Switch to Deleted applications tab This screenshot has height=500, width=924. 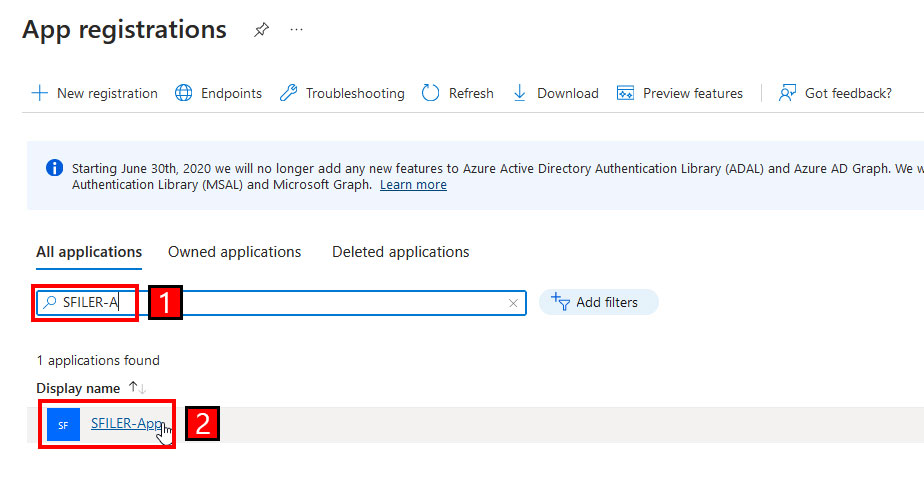click(x=401, y=252)
